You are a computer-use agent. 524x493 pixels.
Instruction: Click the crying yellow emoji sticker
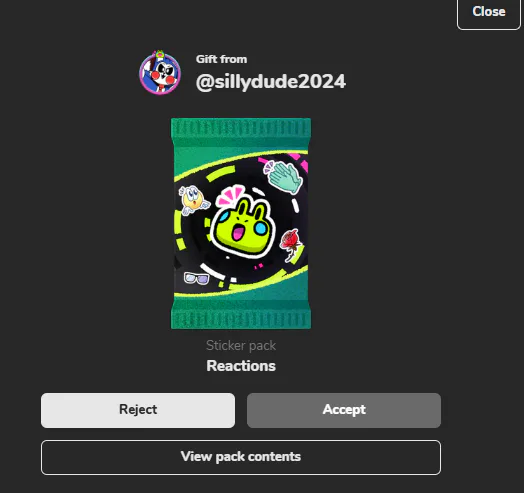coord(193,200)
